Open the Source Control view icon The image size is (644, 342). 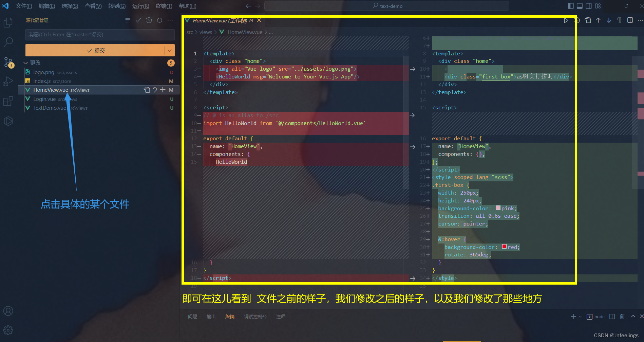tap(8, 62)
